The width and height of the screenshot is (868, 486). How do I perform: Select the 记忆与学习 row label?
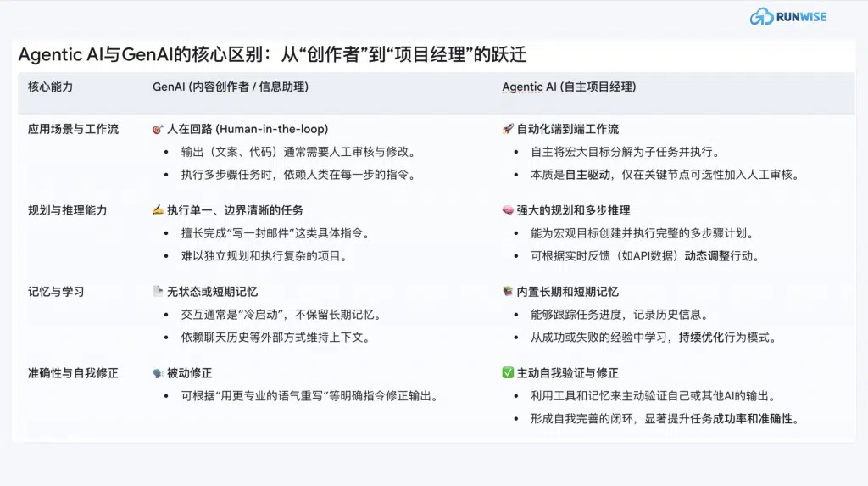[56, 292]
